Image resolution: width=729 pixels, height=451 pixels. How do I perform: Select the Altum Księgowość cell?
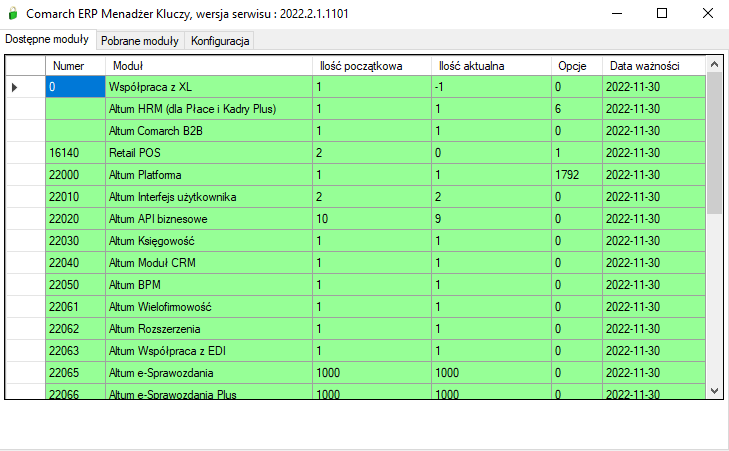[209, 241]
